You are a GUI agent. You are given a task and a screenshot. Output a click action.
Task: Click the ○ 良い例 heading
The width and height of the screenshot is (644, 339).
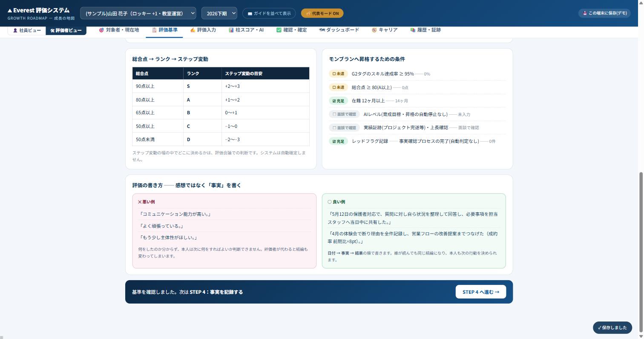point(336,202)
